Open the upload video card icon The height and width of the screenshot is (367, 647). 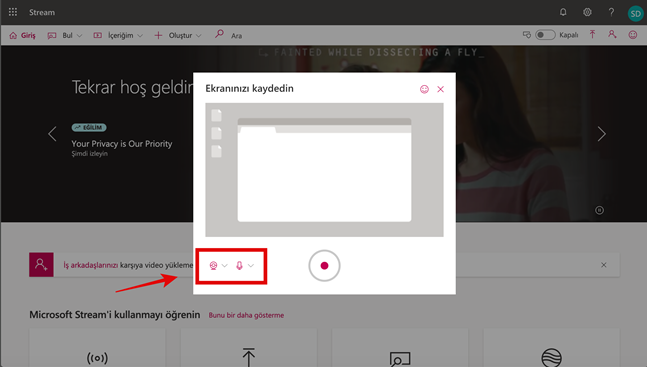click(248, 357)
